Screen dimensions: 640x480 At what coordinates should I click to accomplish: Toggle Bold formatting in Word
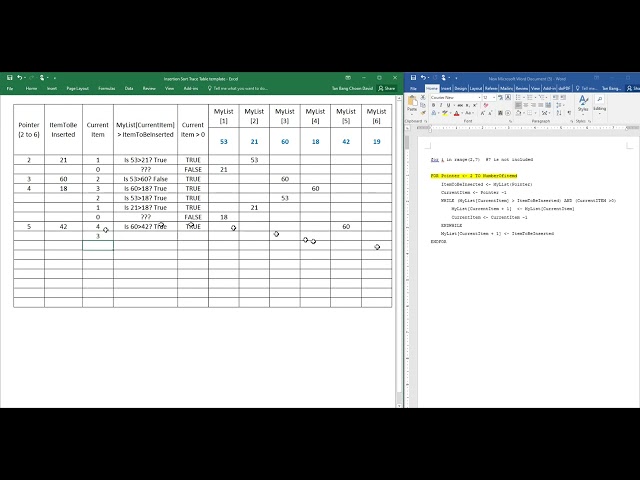433,105
